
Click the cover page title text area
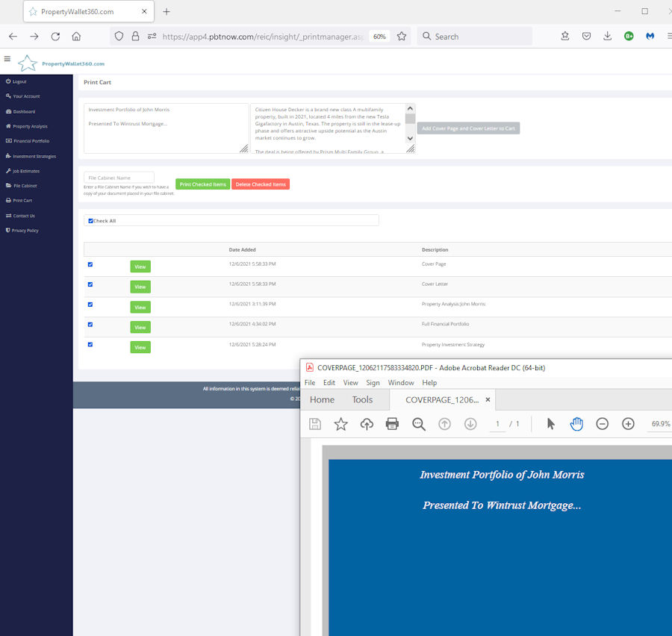(167, 128)
